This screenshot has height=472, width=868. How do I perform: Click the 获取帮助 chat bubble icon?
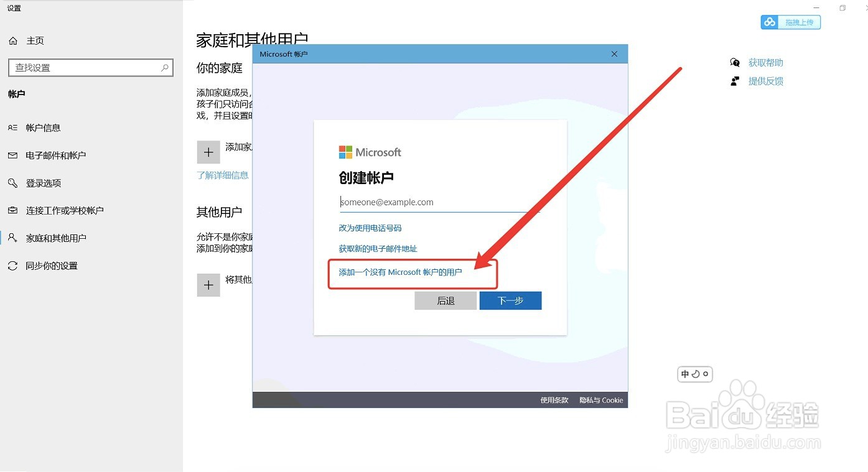[735, 63]
